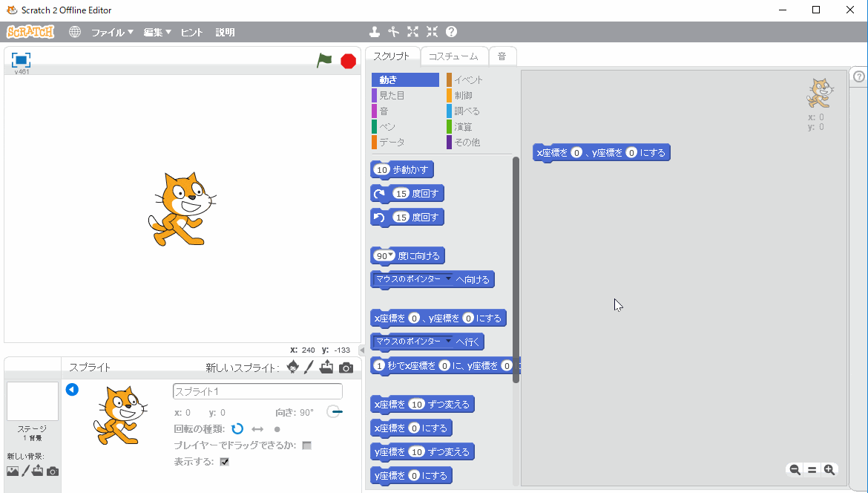Choose backdrop from library icon
Screen dimensions: 868x493
(x=12, y=471)
